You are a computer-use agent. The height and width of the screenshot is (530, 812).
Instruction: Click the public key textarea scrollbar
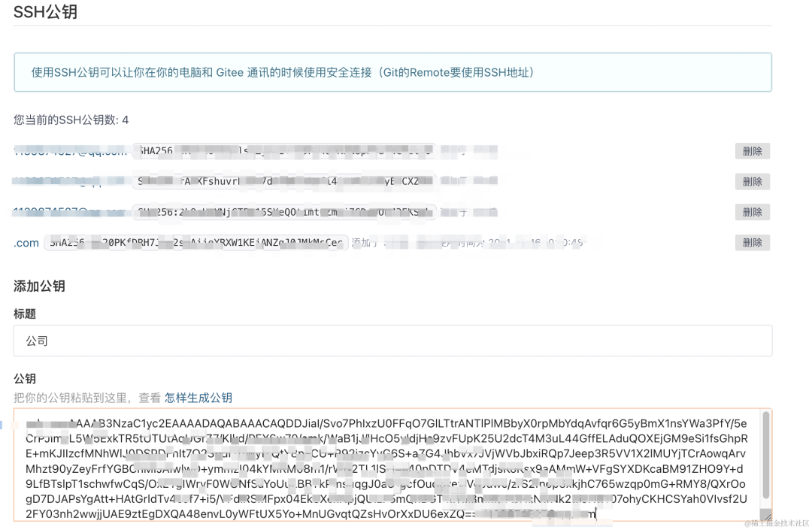pyautogui.click(x=765, y=456)
